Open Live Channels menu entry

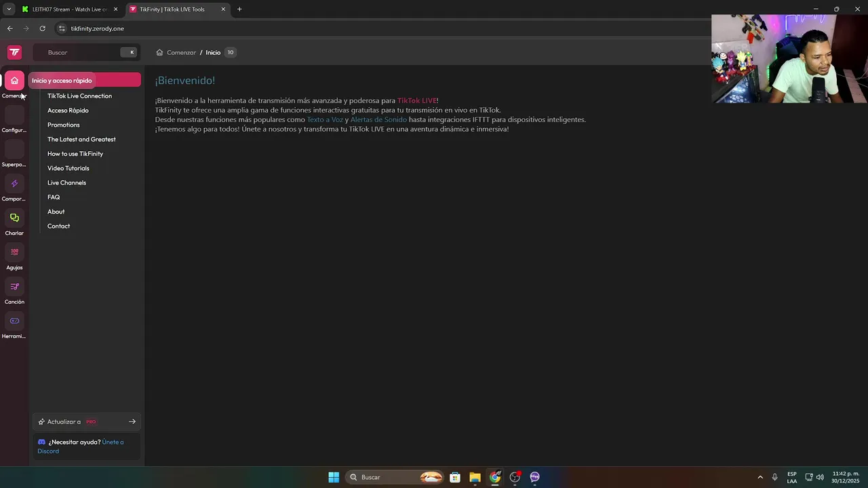[66, 182]
